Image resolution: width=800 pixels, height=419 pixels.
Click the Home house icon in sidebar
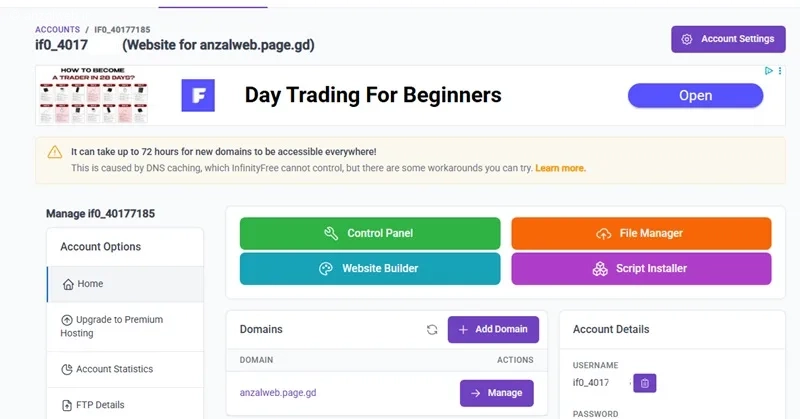pos(68,284)
